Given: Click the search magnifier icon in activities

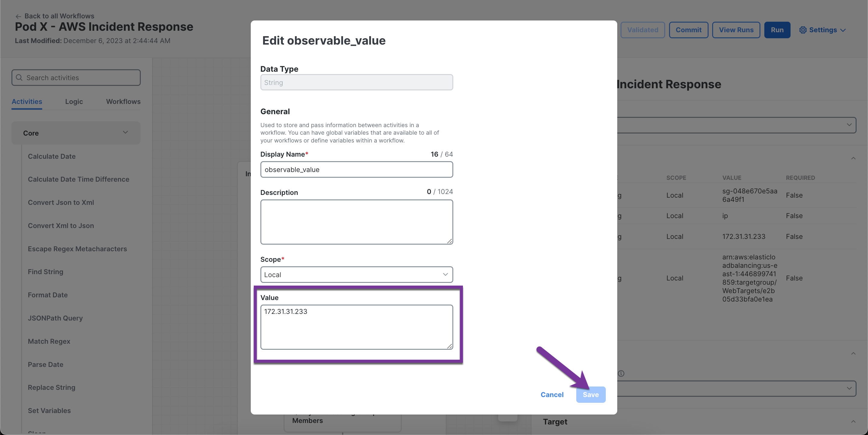Looking at the screenshot, I should 19,77.
